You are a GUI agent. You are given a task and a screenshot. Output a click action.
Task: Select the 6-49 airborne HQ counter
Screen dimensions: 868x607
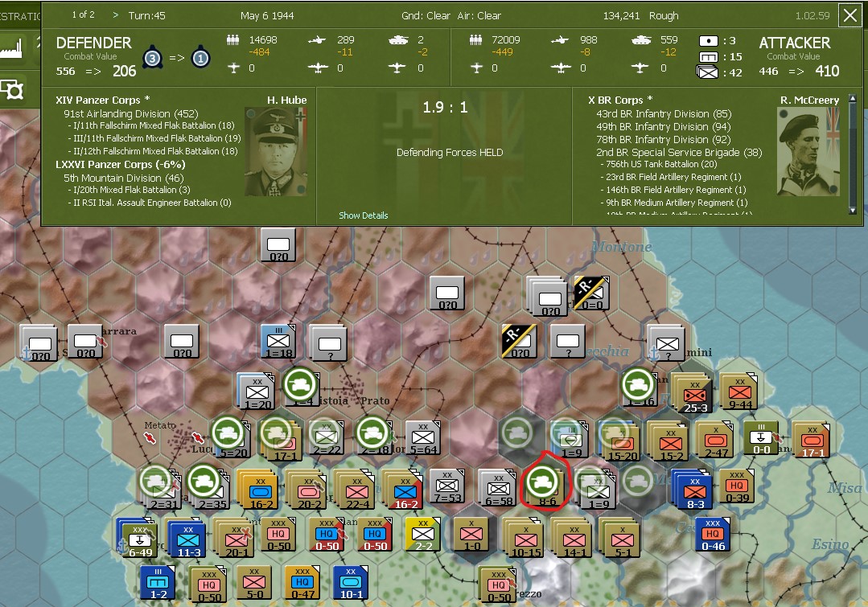(139, 539)
